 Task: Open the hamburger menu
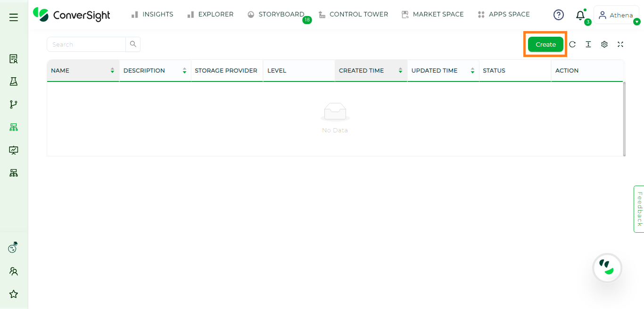(14, 17)
